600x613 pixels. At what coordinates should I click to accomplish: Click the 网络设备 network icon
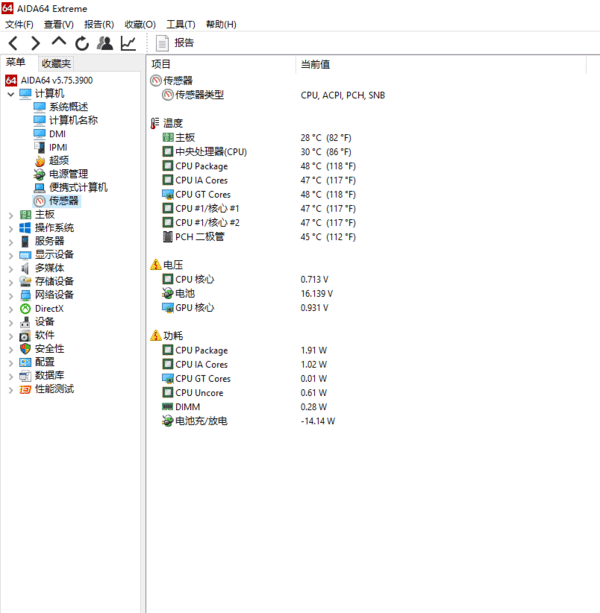(x=25, y=295)
